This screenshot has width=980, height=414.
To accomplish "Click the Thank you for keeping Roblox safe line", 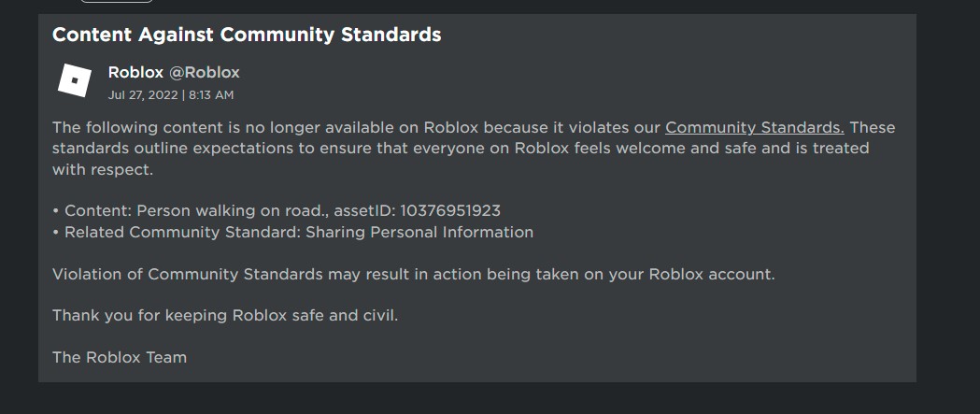I will pyautogui.click(x=224, y=315).
